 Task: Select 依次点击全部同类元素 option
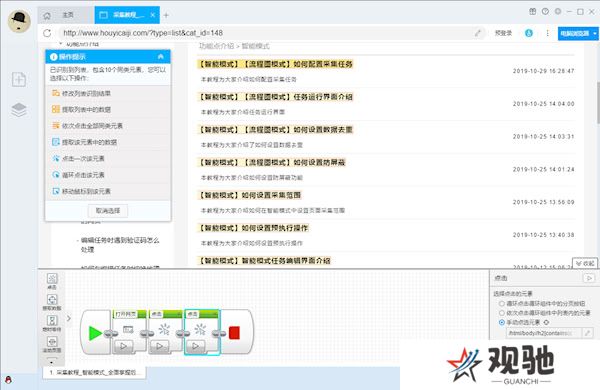(x=108, y=126)
